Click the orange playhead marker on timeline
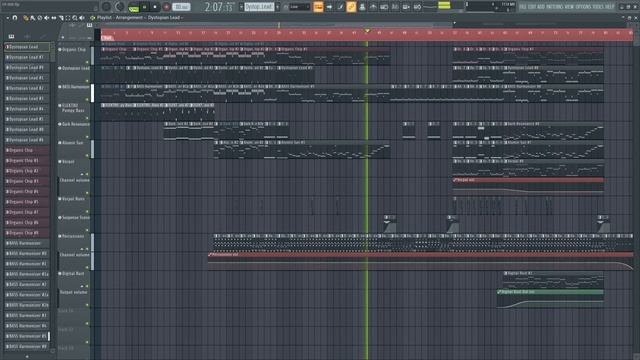This screenshot has height=360, width=640. click(367, 31)
